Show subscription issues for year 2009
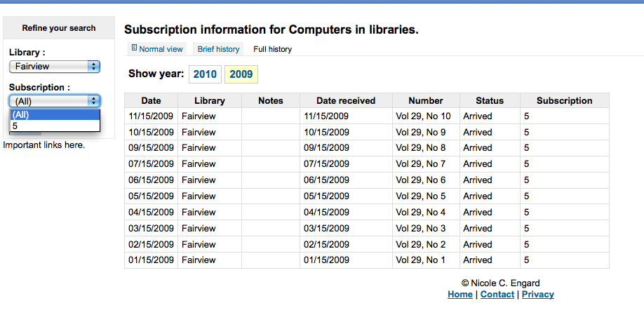Viewport: 644px width, 322px height. 241,74
